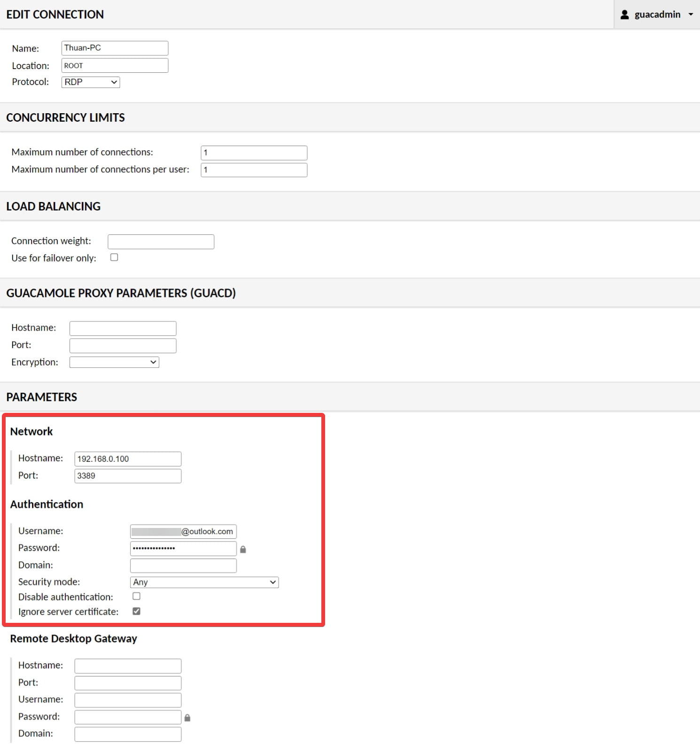Click the Maximum connections per user field
The image size is (700, 752).
(254, 170)
